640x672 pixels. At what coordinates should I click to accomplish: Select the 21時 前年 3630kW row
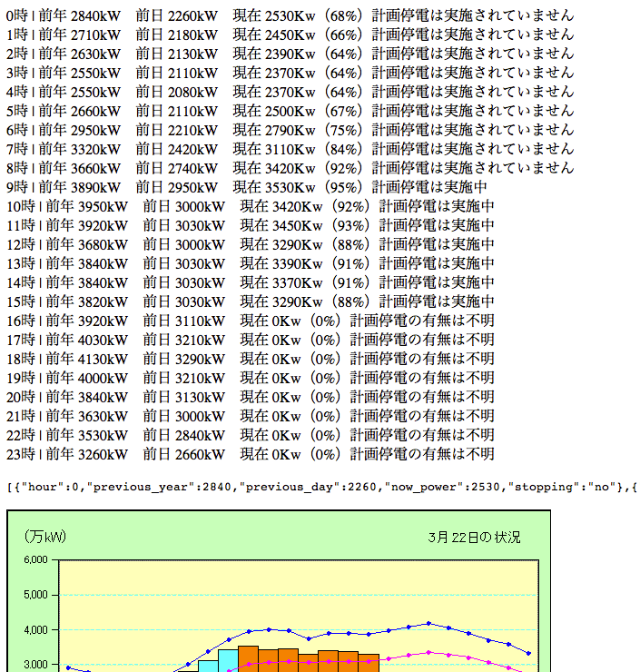tap(251, 416)
